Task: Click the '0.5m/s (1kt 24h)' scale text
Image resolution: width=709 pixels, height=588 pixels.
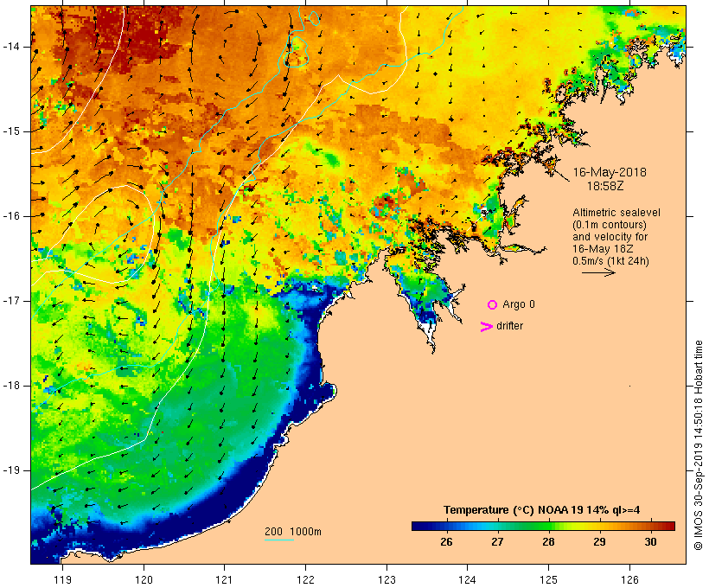Action: pos(610,261)
